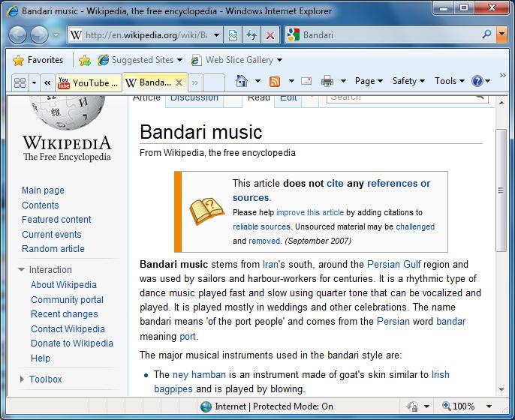Viewport: 515px width, 420px height.
Task: Click the Protected Mode On status text
Action: pyautogui.click(x=293, y=406)
